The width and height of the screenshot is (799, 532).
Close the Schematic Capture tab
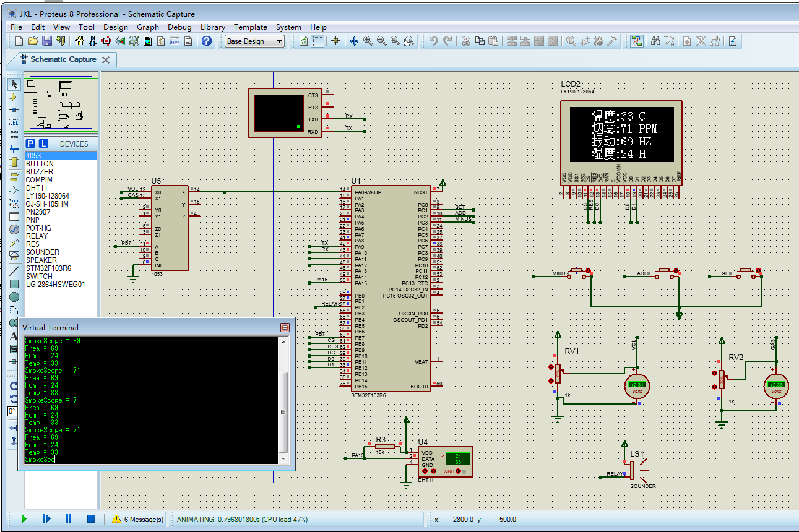click(106, 60)
